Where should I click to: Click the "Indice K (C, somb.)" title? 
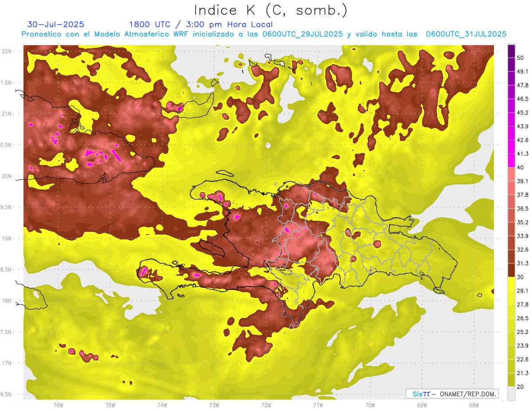click(x=270, y=10)
